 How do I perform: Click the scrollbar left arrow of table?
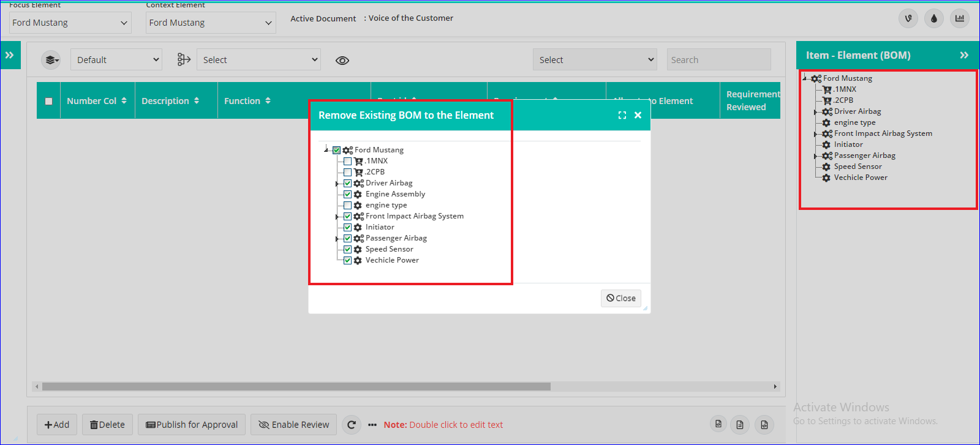click(37, 387)
